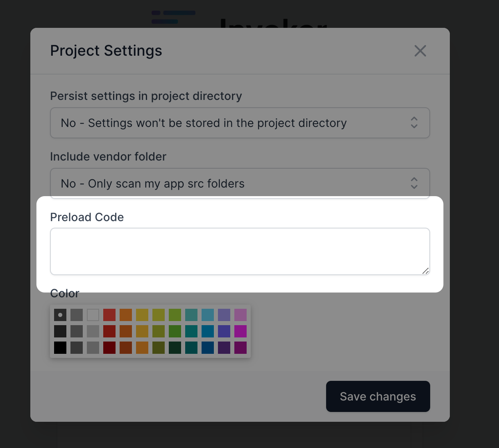Click the resize handle of the Preload Code box
Screen dimensions: 499x448
pyautogui.click(x=425, y=272)
